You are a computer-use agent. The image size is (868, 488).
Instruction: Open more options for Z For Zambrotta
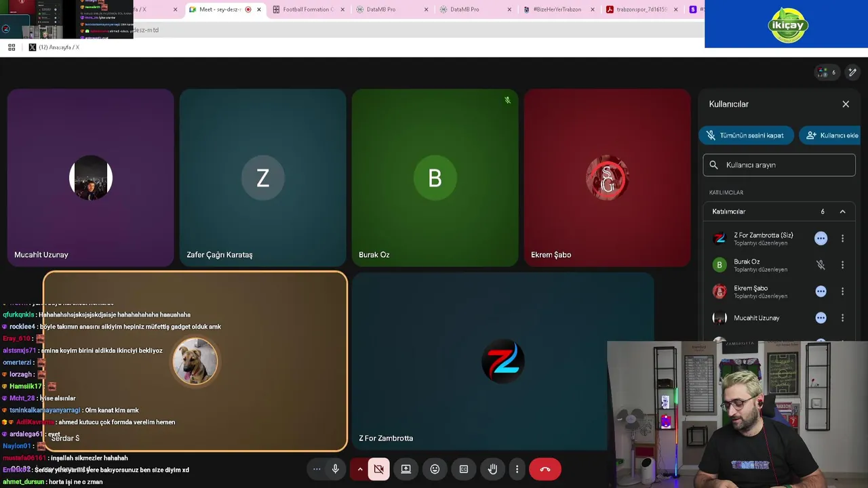pyautogui.click(x=842, y=239)
